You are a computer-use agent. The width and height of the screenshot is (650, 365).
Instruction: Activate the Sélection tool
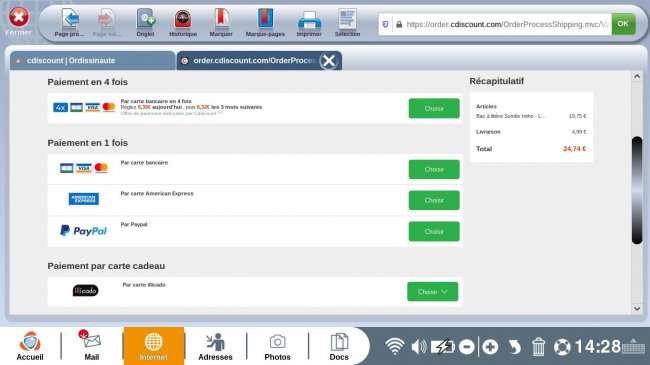(x=347, y=23)
